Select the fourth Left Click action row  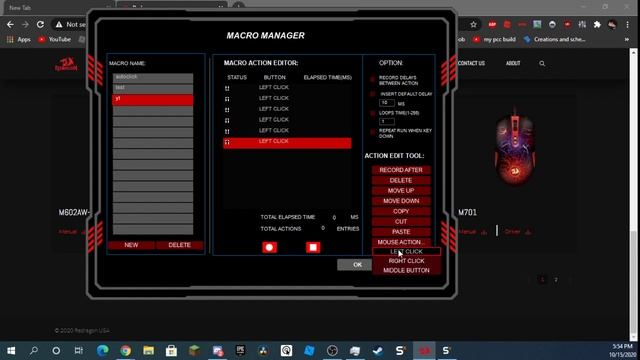pyautogui.click(x=287, y=120)
